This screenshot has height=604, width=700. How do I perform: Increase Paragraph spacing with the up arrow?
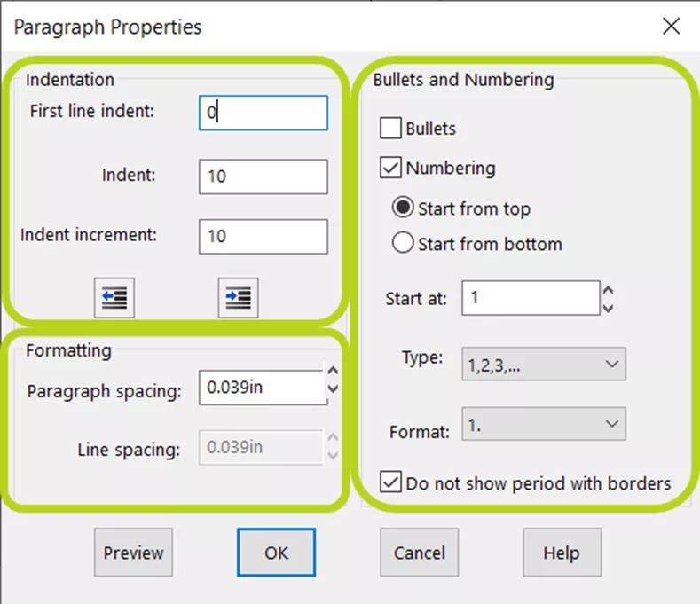point(333,371)
